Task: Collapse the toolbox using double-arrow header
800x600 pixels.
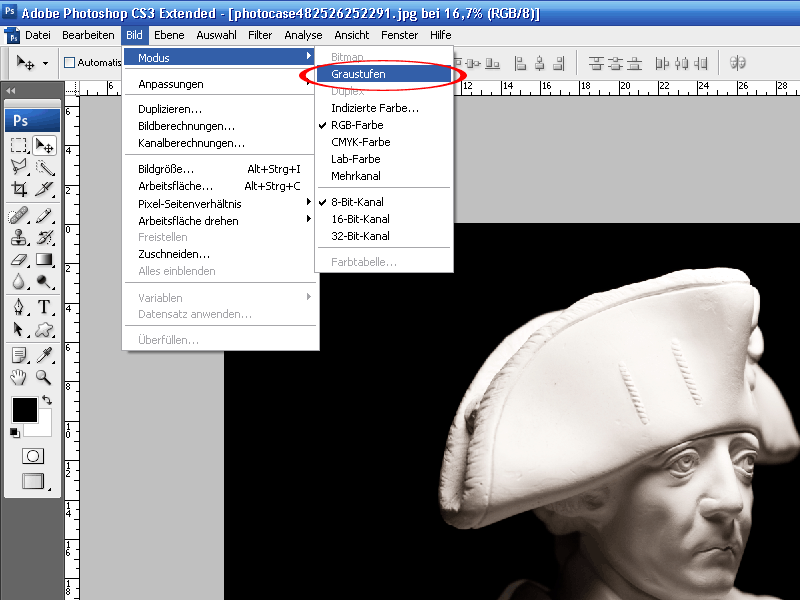Action: coord(11,90)
